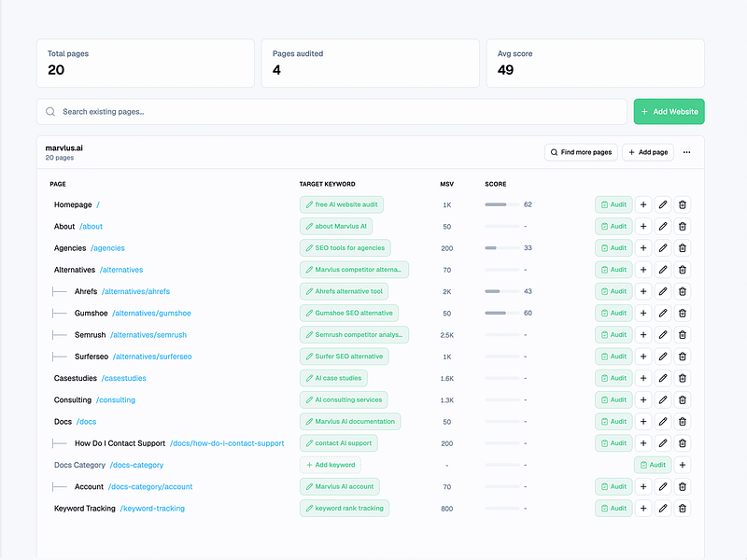Open the /alternatives/surferseo link
747x560 pixels.
[152, 357]
